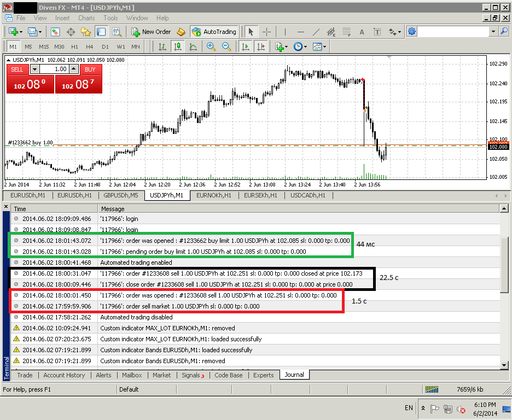This screenshot has width=512, height=420.
Task: Select the M1 timeframe
Action: [x=13, y=46]
